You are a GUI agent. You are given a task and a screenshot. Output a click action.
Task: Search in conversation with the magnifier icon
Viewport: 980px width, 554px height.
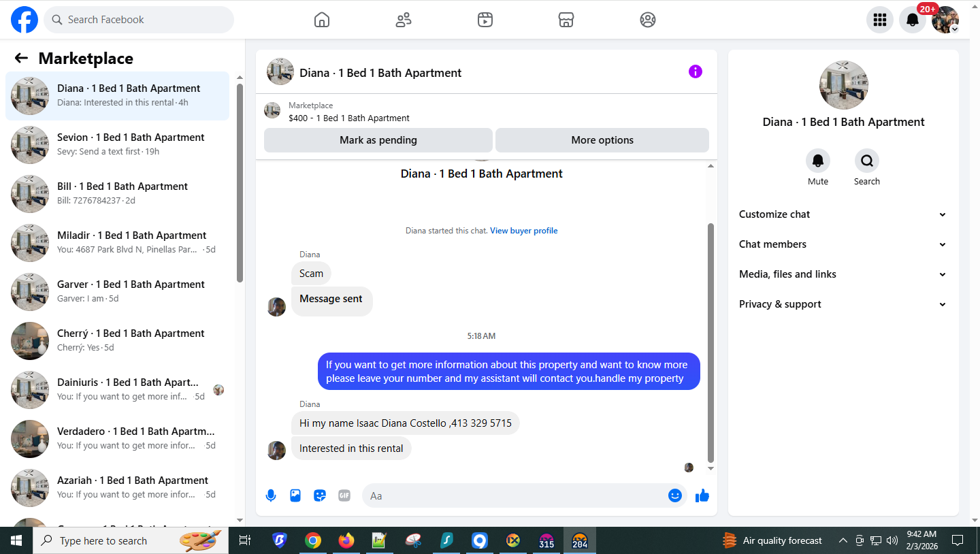click(x=867, y=161)
